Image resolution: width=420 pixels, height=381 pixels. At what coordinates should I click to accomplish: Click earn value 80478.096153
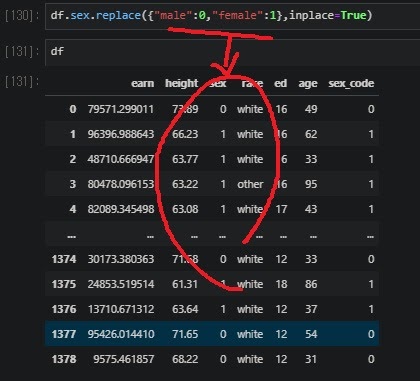(121, 184)
